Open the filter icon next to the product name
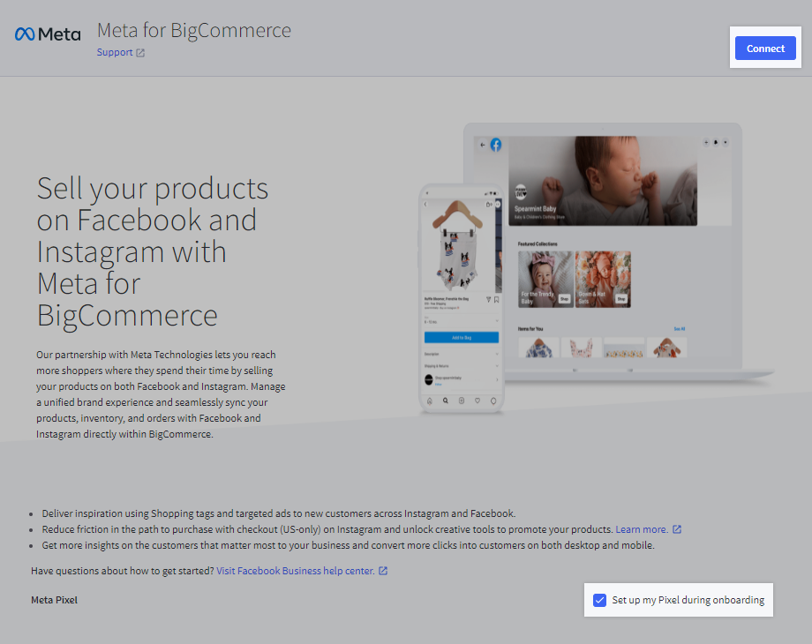The image size is (812, 644). point(488,299)
